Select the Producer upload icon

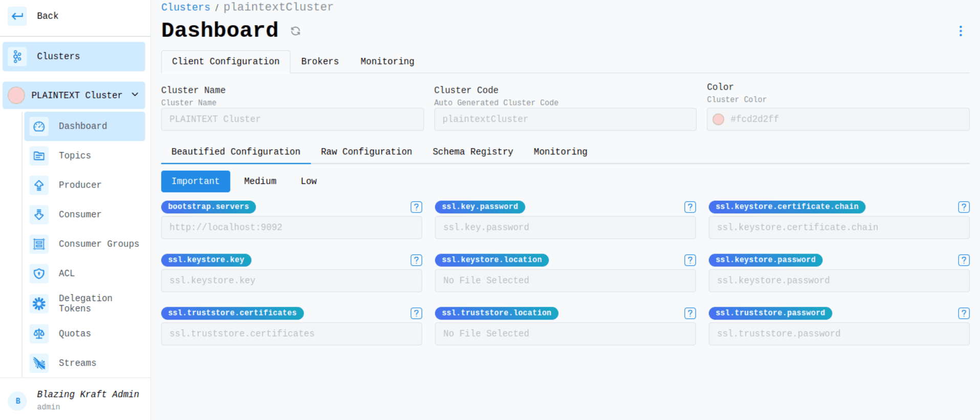pyautogui.click(x=39, y=185)
